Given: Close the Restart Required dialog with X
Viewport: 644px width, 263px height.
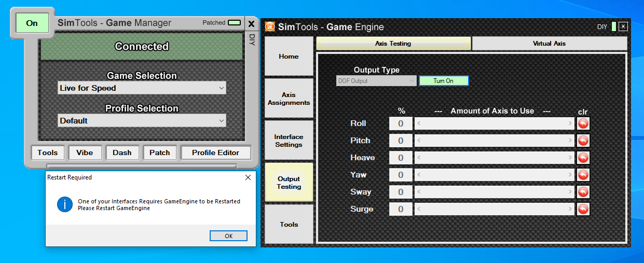Looking at the screenshot, I should [248, 177].
